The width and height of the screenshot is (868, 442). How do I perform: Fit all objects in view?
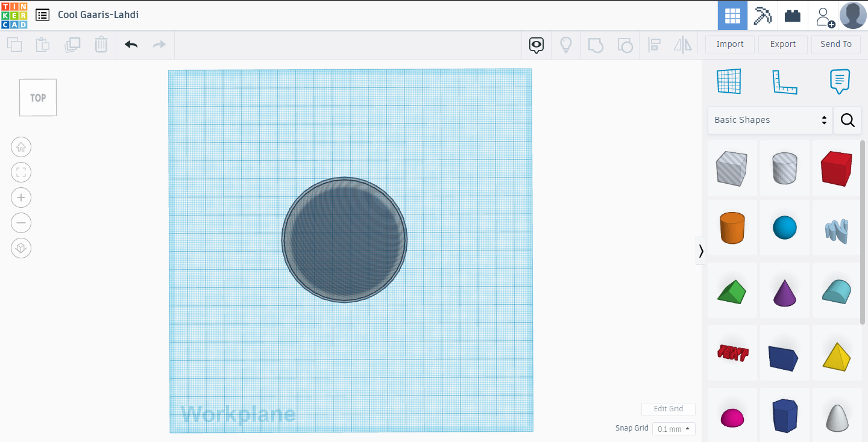pos(21,172)
